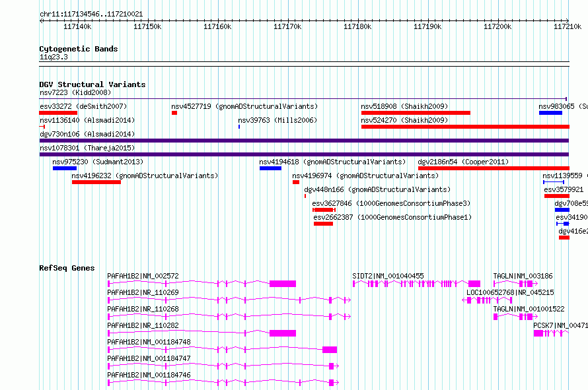
Task: Click the dgv2186n54 (Cooper2011) red bar
Action: point(494,168)
